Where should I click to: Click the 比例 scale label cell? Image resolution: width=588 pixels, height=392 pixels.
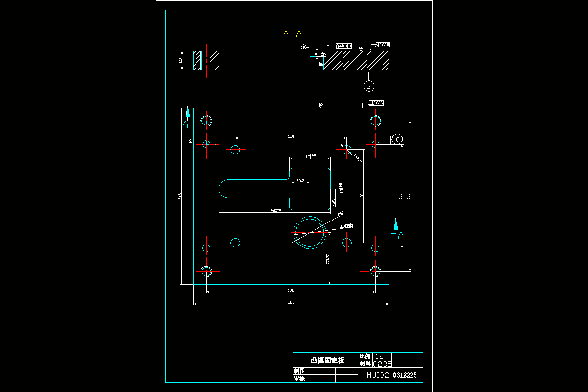coord(365,356)
